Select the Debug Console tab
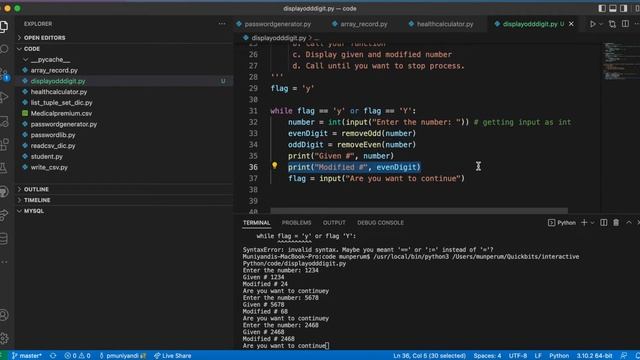Image resolution: width=640 pixels, height=360 pixels. click(380, 223)
